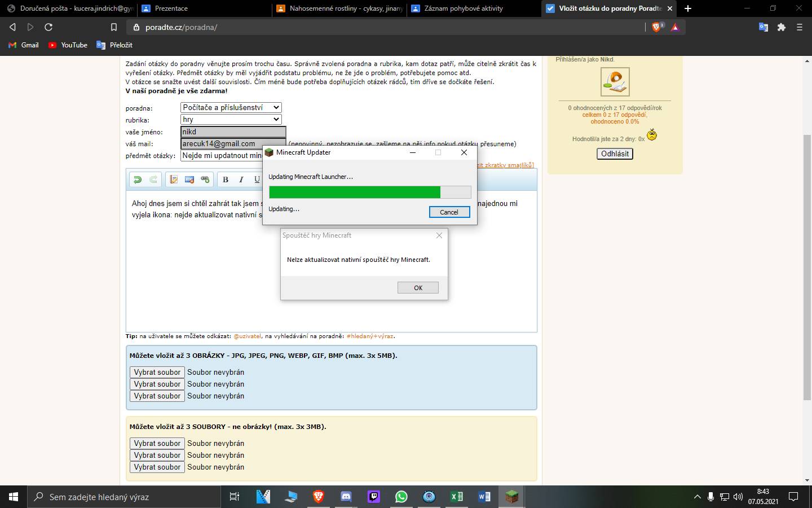Expand the poradna dropdown Počítače a příslušenství
Image resolution: width=812 pixels, height=508 pixels.
click(231, 107)
